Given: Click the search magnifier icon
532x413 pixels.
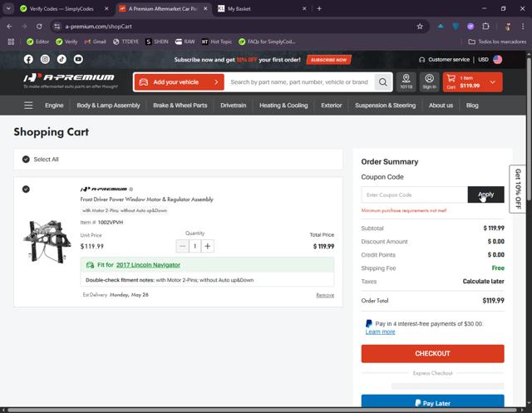Looking at the screenshot, I should pos(383,82).
